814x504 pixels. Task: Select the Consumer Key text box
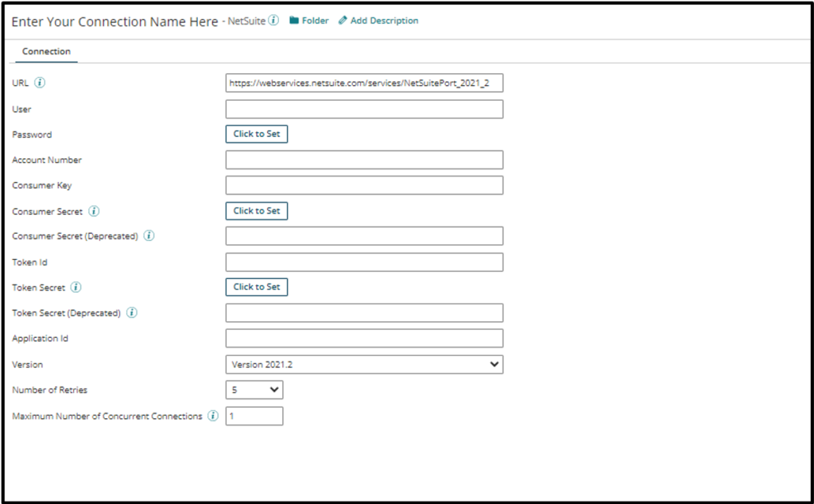point(364,185)
